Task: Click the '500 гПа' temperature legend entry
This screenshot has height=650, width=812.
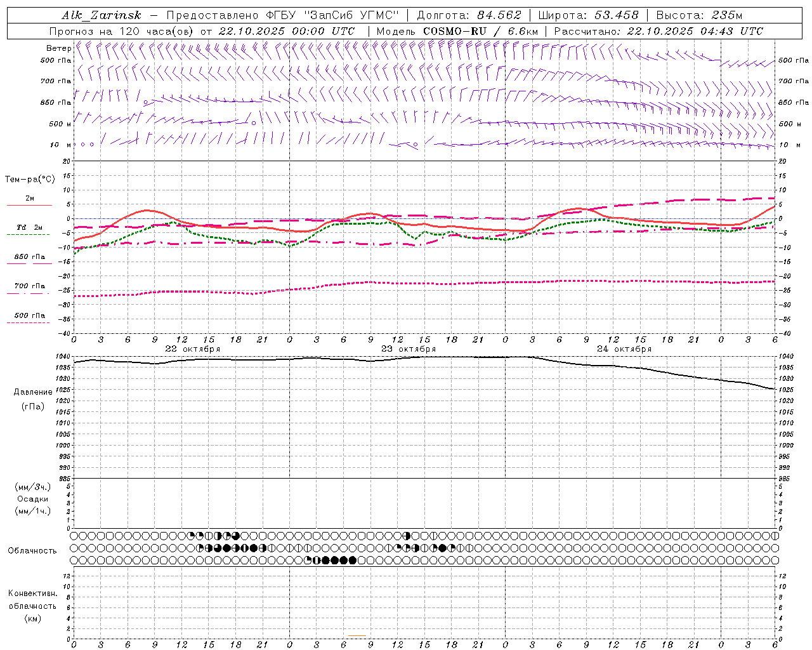Action: click(x=30, y=315)
